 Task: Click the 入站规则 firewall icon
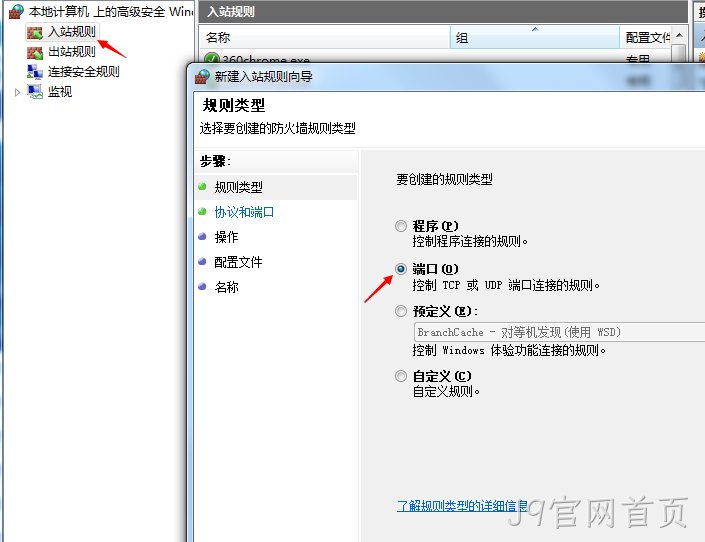pos(35,32)
